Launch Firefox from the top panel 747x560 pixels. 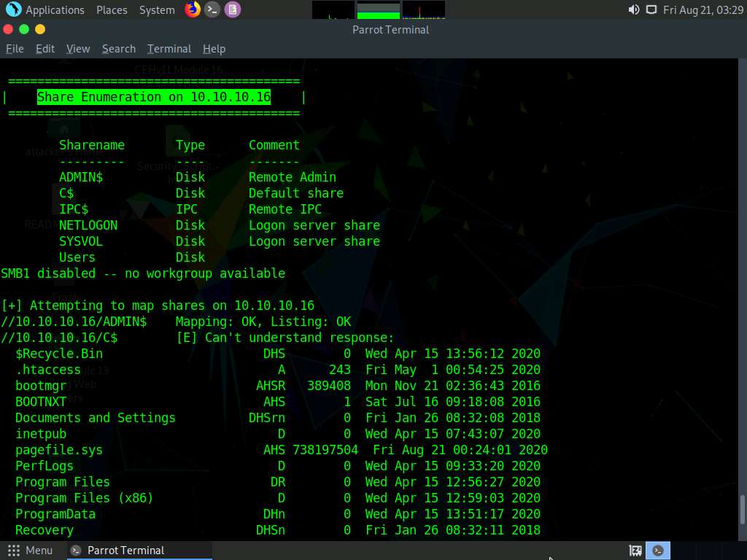point(193,9)
